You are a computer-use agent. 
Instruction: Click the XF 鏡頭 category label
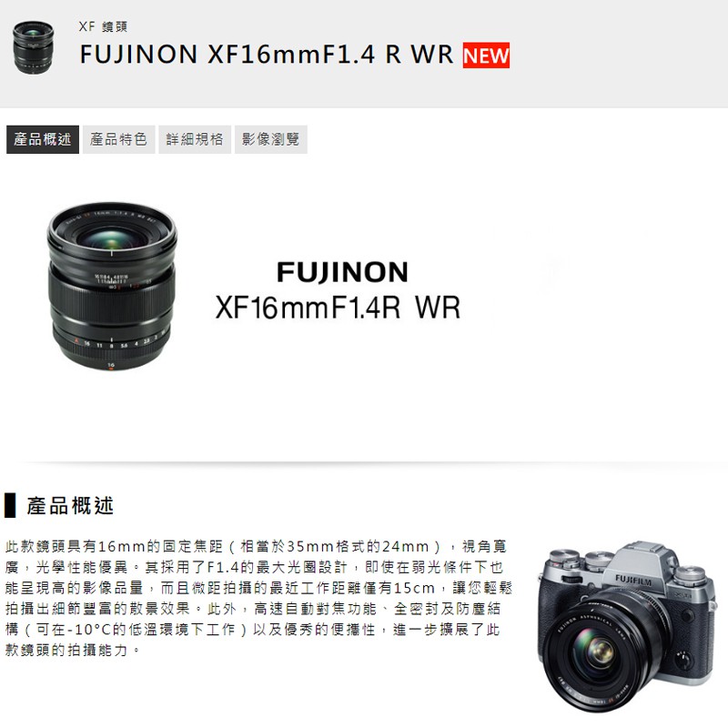(103, 26)
